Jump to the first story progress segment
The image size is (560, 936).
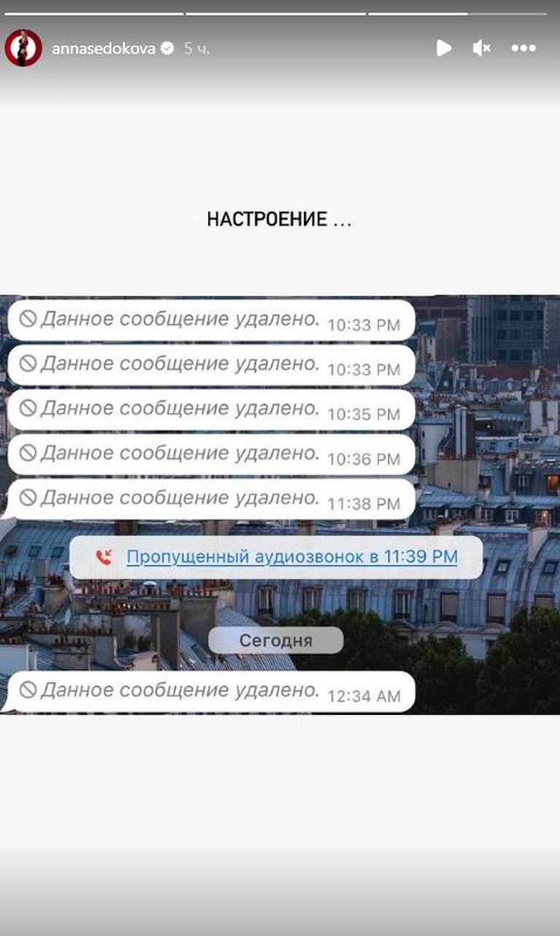tap(94, 13)
